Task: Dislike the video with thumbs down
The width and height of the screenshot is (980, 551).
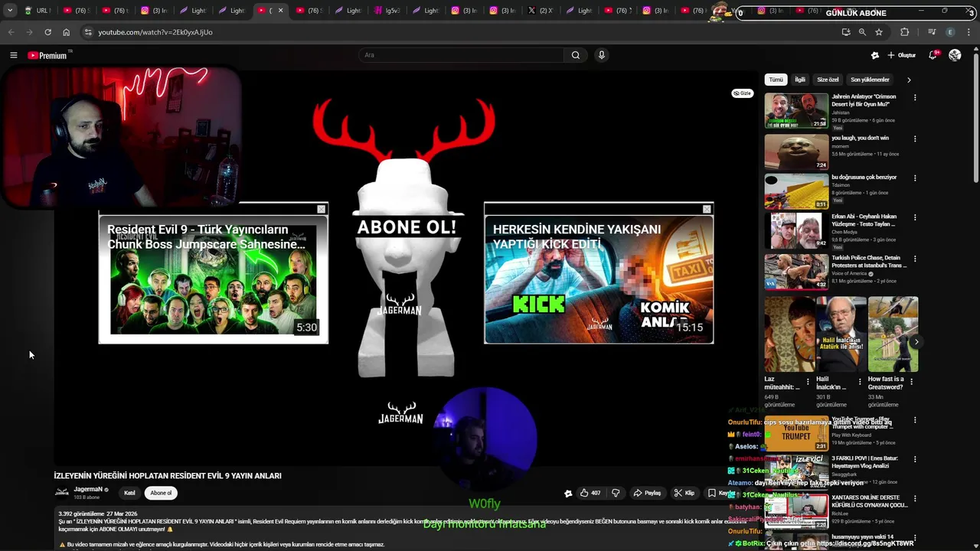Action: pyautogui.click(x=616, y=493)
